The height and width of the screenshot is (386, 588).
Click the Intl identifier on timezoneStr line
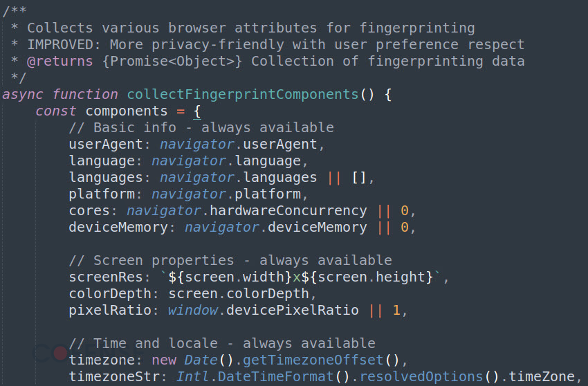pyautogui.click(x=193, y=376)
